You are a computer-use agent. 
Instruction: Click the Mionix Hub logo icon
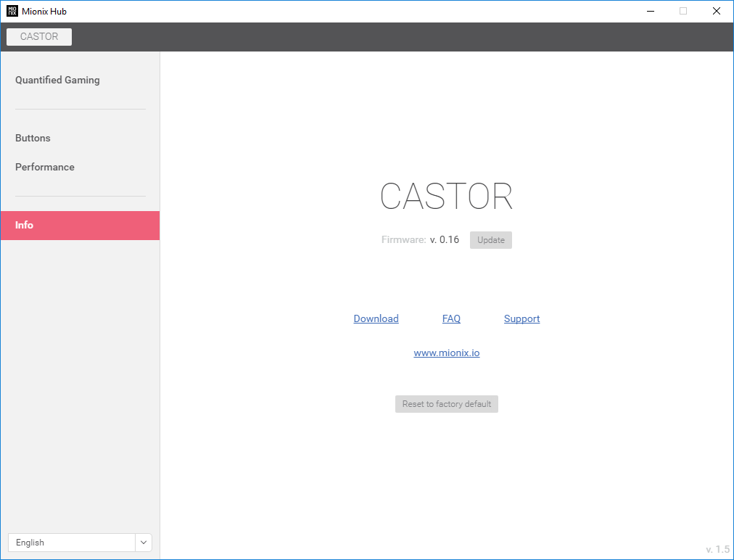coord(12,11)
